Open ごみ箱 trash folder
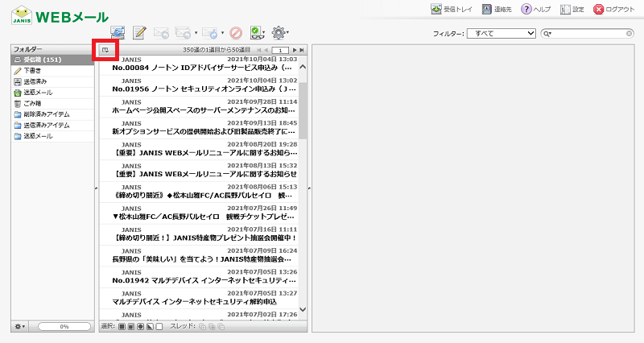The width and height of the screenshot is (644, 343). [x=52, y=104]
